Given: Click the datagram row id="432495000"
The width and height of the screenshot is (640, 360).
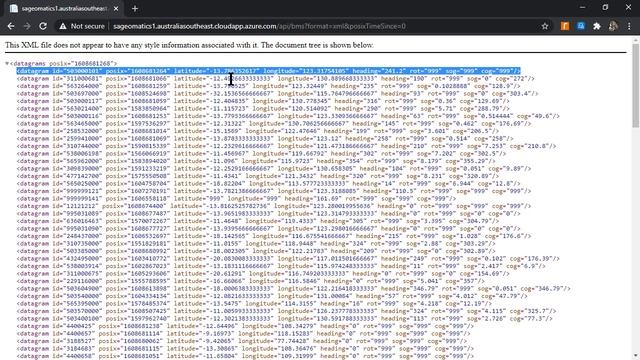Looking at the screenshot, I should click(288, 258).
